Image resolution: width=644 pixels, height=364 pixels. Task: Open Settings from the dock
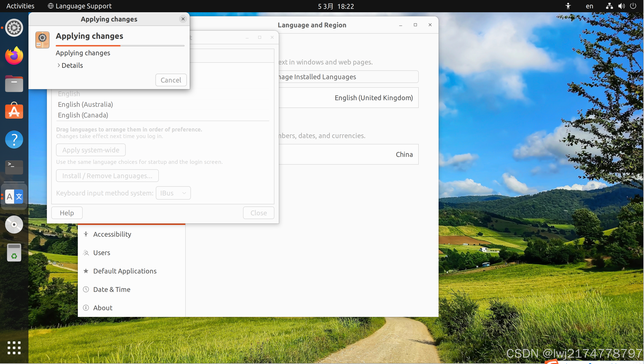click(x=14, y=27)
